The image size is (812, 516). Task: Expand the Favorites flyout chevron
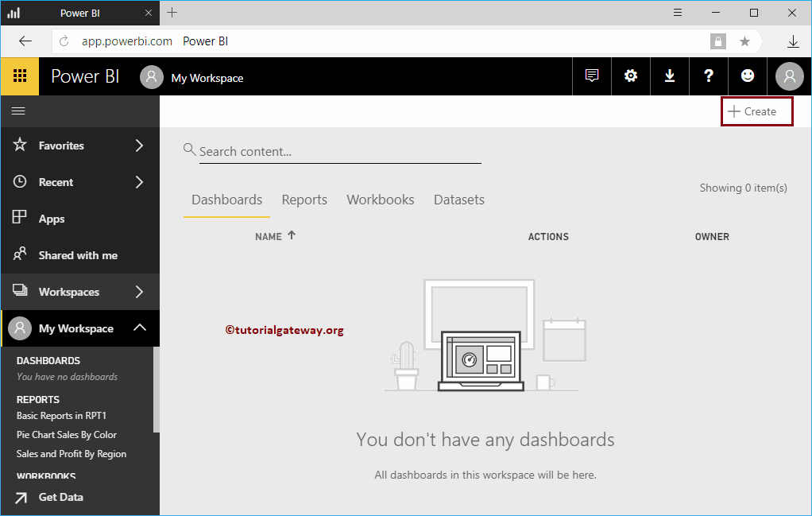click(x=139, y=145)
